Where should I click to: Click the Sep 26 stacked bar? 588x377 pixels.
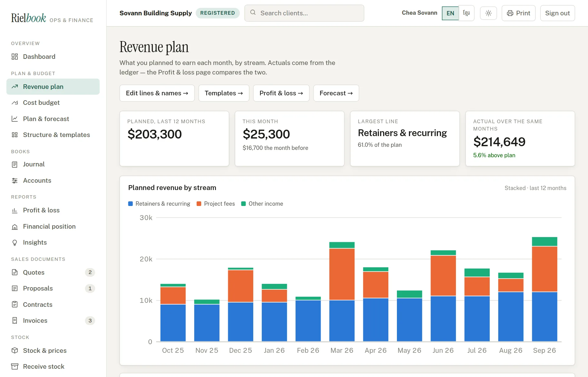pos(545,289)
